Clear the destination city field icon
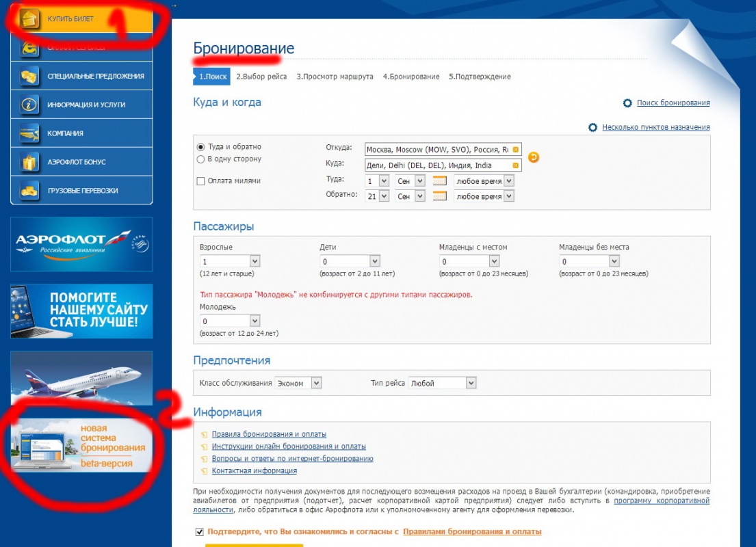 click(515, 165)
